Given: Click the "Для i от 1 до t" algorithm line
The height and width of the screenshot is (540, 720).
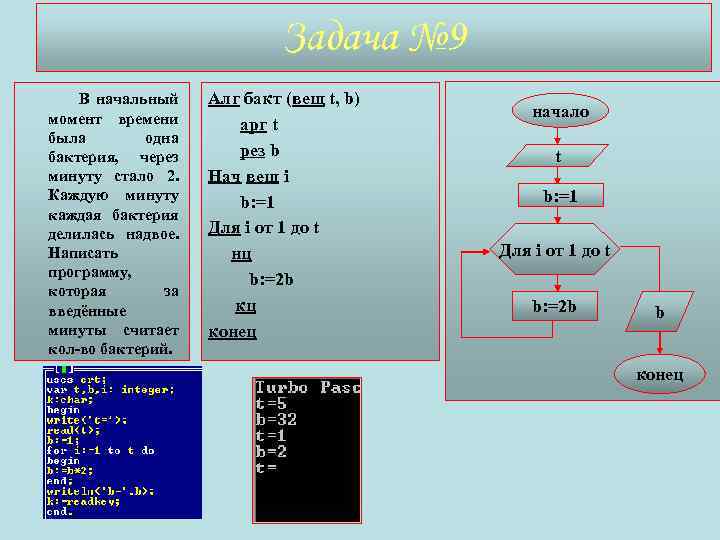Looking at the screenshot, I should tap(264, 228).
